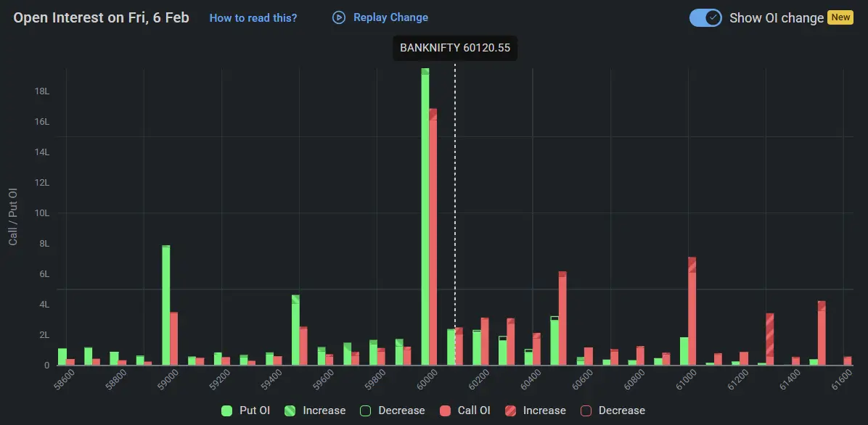Click the Put OI legend label

click(x=255, y=410)
